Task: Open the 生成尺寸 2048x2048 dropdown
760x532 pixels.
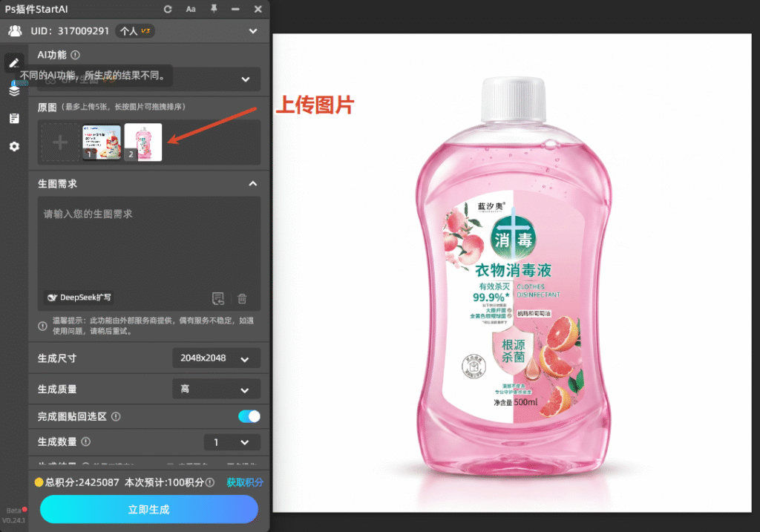Action: (x=216, y=358)
